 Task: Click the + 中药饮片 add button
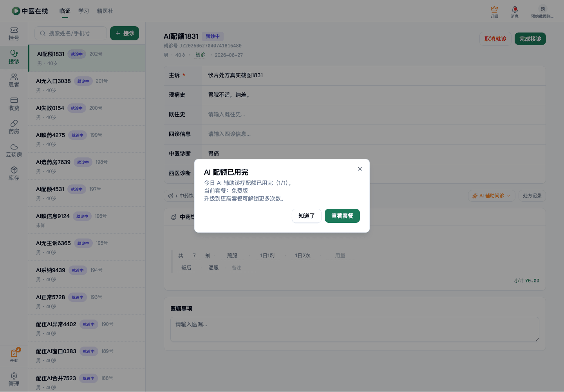[x=181, y=196]
